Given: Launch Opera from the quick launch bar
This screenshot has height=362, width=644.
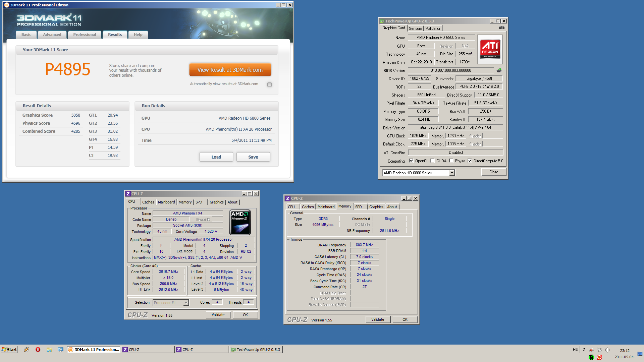Looking at the screenshot, I should point(38,350).
